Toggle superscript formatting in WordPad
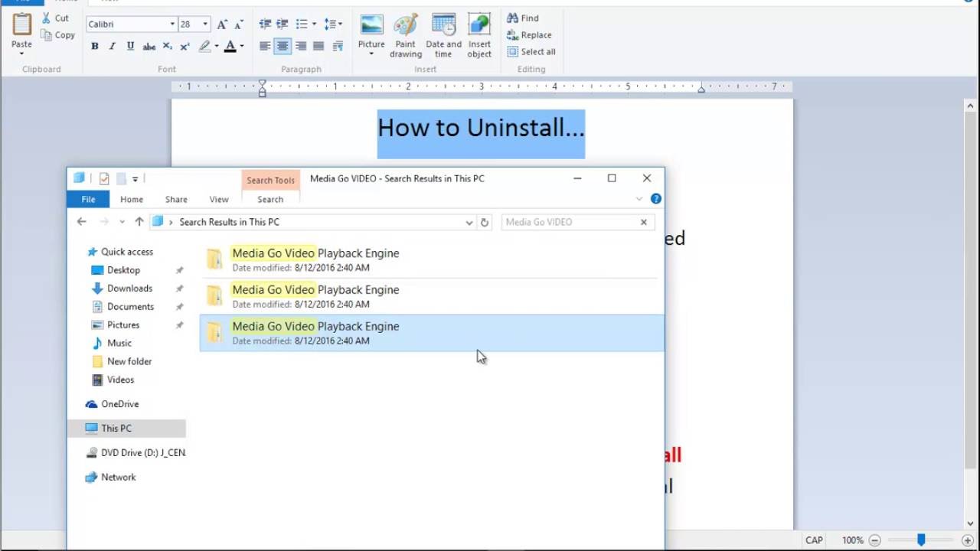 (185, 47)
